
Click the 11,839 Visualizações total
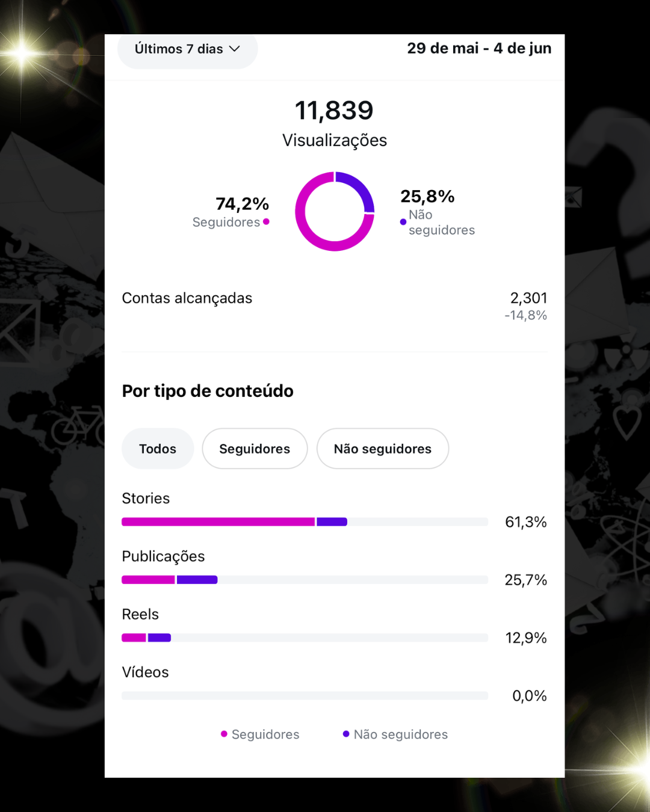coord(335,123)
